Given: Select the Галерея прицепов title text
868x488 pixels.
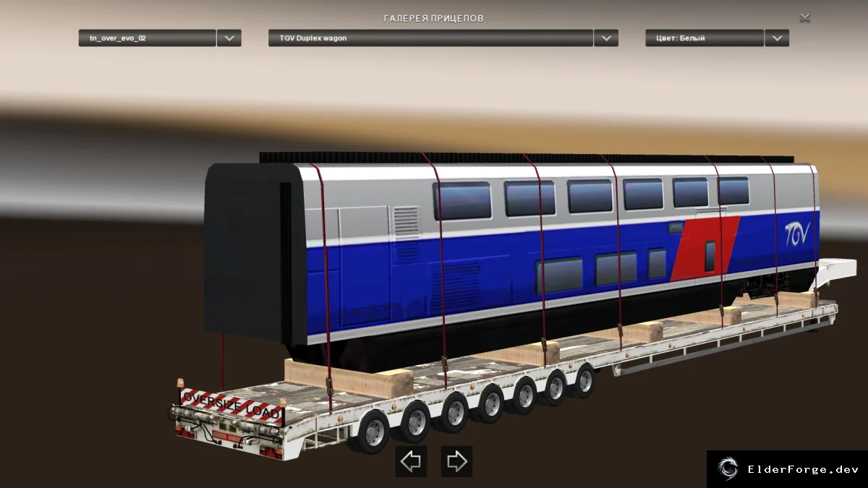Looking at the screenshot, I should 434,18.
